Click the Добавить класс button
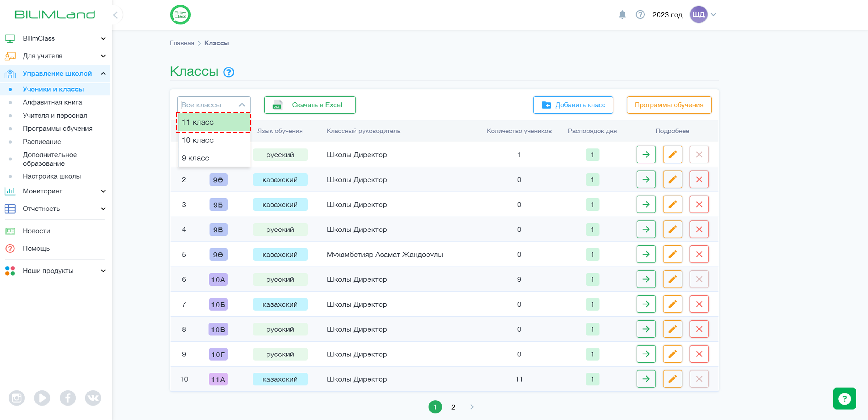868x420 pixels. tap(573, 105)
